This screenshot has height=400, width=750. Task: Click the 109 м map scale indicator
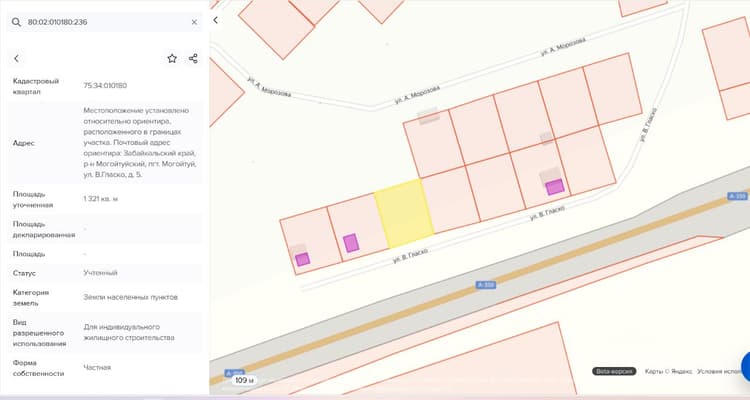click(x=244, y=380)
